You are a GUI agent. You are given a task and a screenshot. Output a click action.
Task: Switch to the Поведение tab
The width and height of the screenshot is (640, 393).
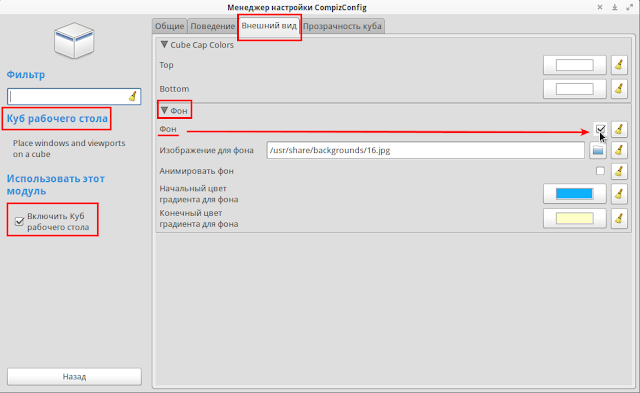point(213,26)
